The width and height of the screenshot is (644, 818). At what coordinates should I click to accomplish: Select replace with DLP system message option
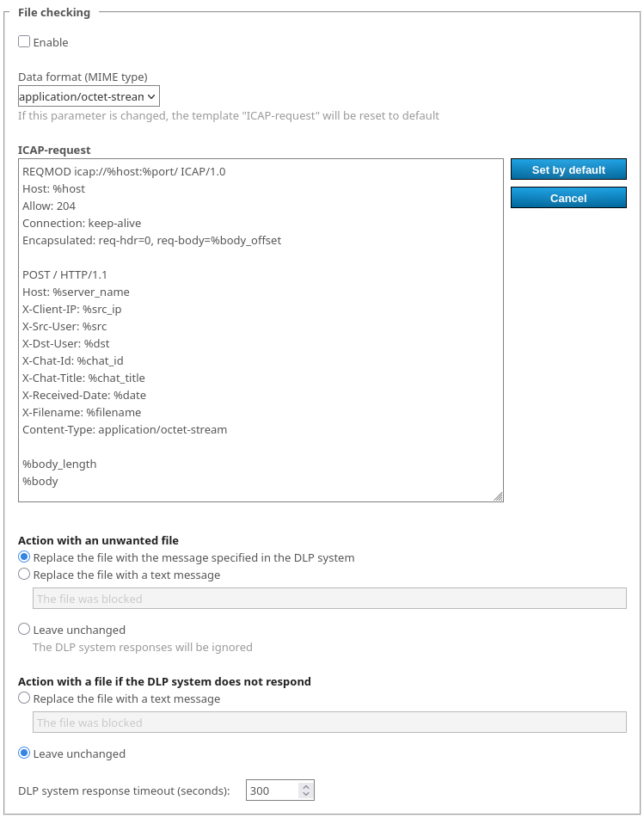(x=24, y=557)
